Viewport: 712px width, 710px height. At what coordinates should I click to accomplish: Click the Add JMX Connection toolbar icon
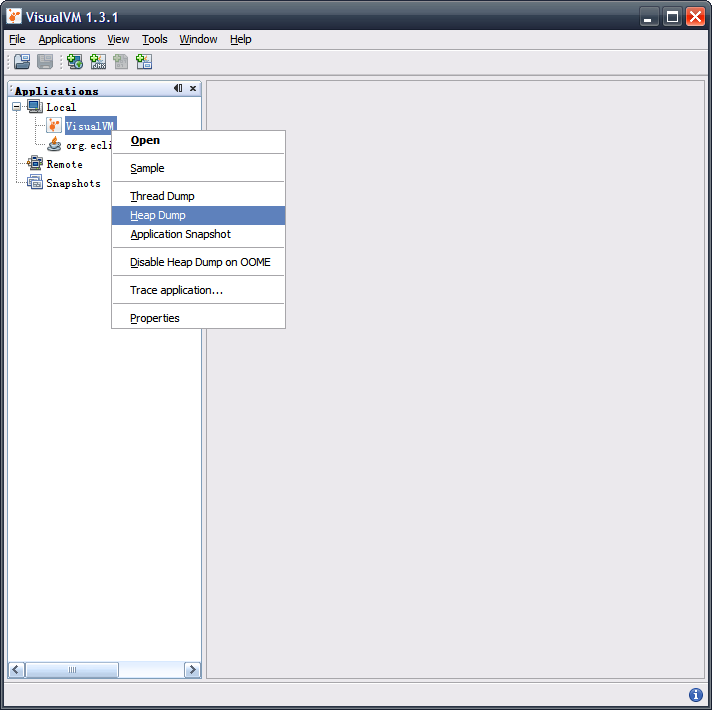click(x=98, y=61)
